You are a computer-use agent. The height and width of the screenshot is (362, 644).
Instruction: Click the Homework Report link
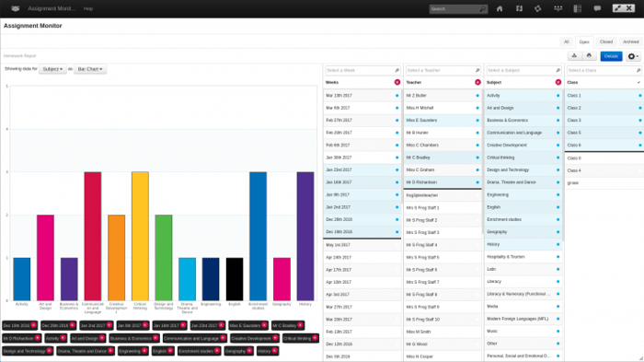point(19,55)
